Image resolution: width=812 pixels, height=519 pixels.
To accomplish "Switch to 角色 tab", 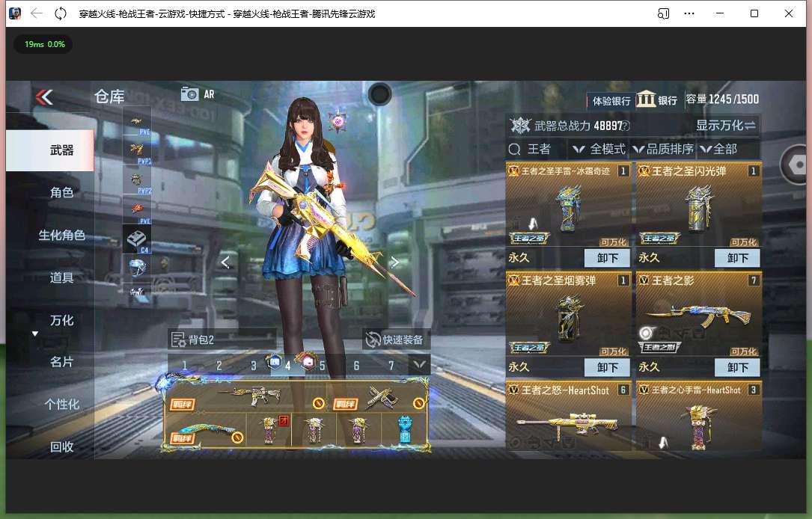I will click(x=61, y=192).
